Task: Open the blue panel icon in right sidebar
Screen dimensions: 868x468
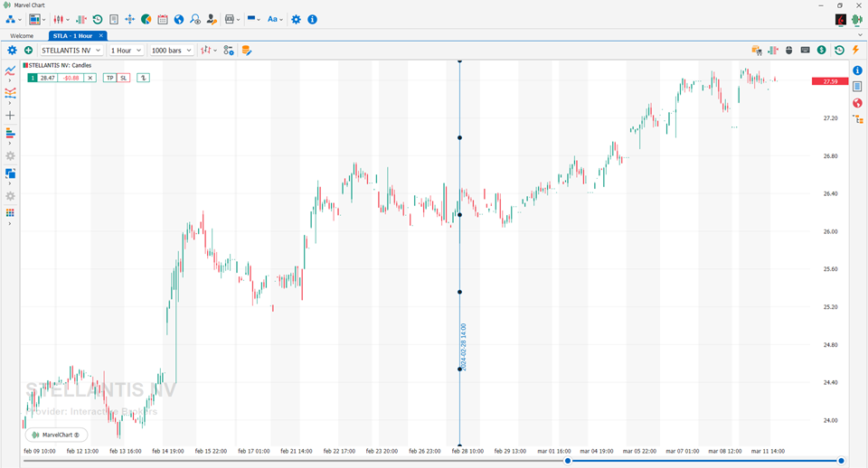Action: pyautogui.click(x=857, y=87)
